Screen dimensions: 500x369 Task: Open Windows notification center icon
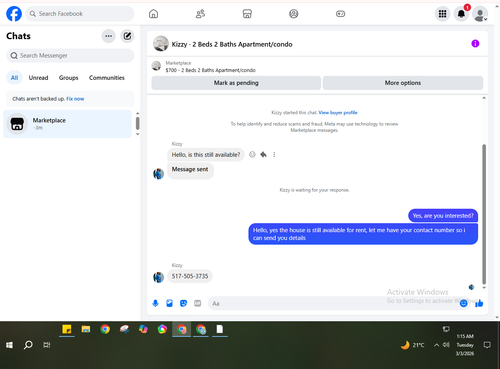pos(487,345)
